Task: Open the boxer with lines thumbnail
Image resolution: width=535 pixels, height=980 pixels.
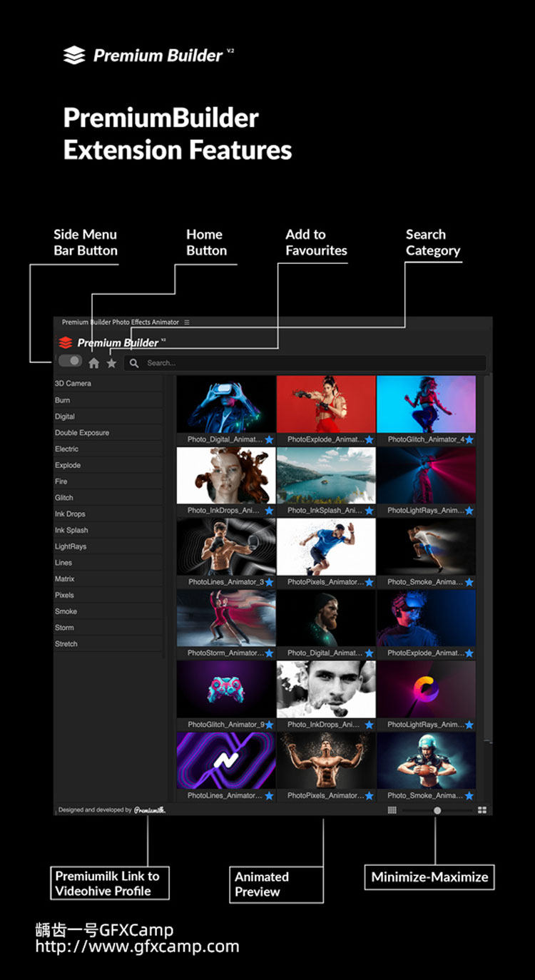Action: click(226, 546)
